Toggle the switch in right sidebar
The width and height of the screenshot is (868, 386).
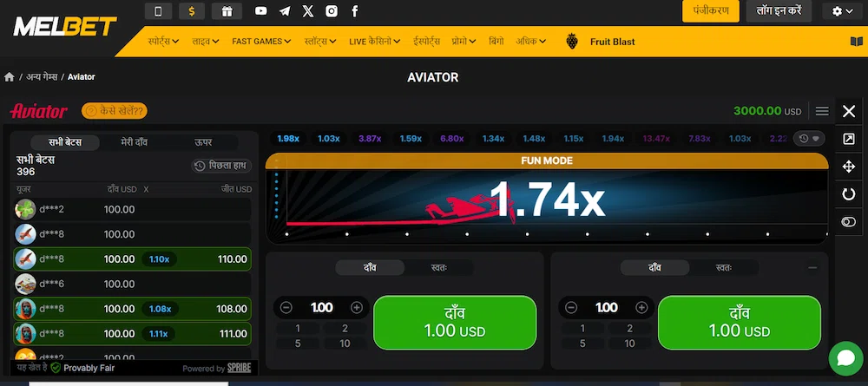pos(849,222)
